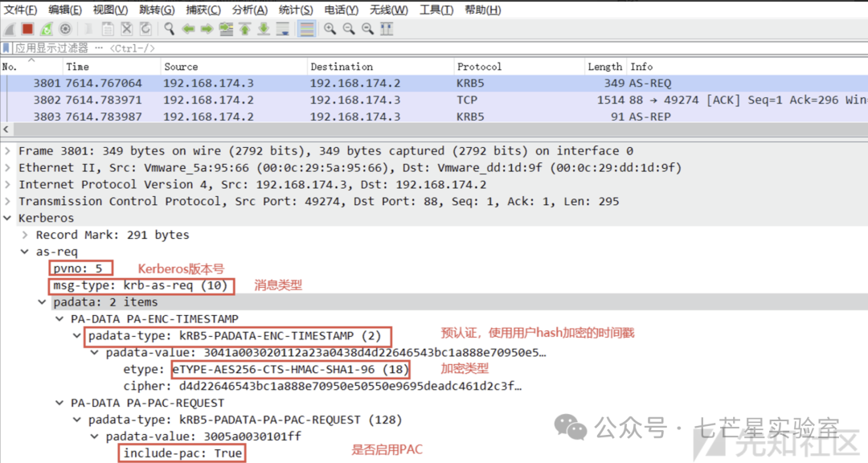Click the display filter input field
Image resolution: width=868 pixels, height=463 pixels.
point(440,48)
